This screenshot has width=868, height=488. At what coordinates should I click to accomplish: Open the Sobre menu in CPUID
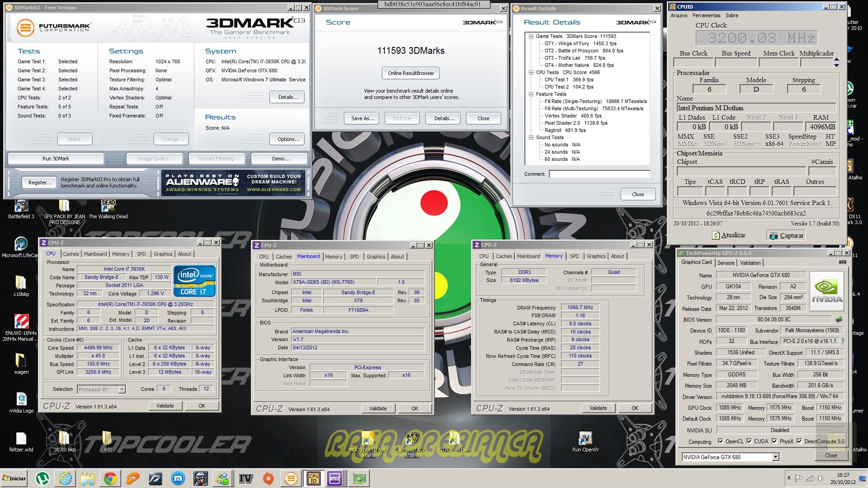click(x=731, y=15)
